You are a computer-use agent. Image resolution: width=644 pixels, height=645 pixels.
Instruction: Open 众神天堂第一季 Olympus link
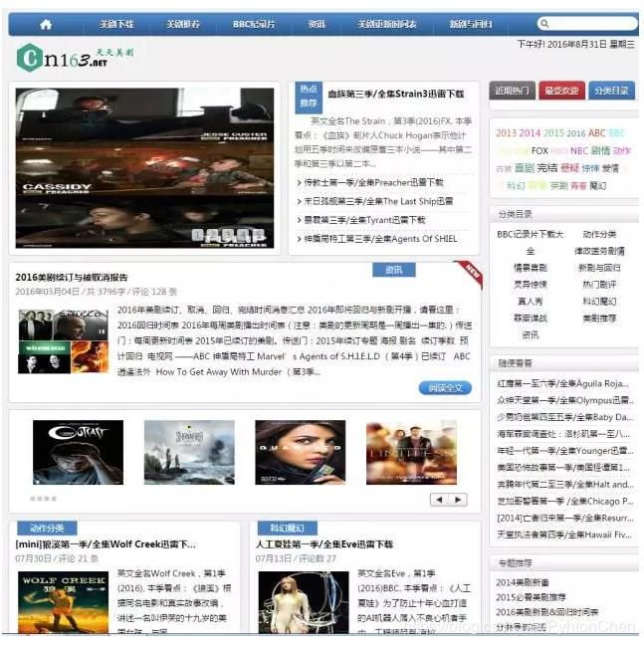click(565, 401)
